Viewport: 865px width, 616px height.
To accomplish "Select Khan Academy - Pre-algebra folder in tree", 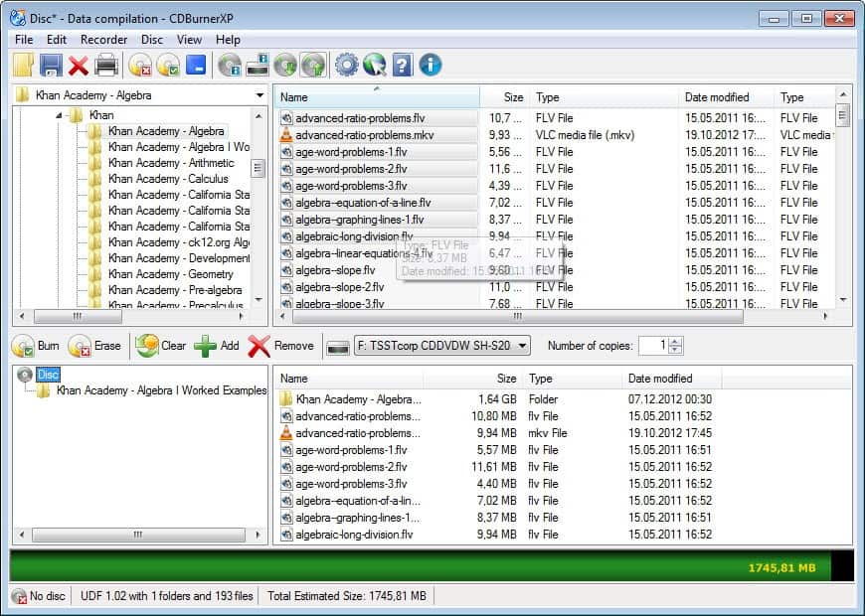I will coord(175,291).
